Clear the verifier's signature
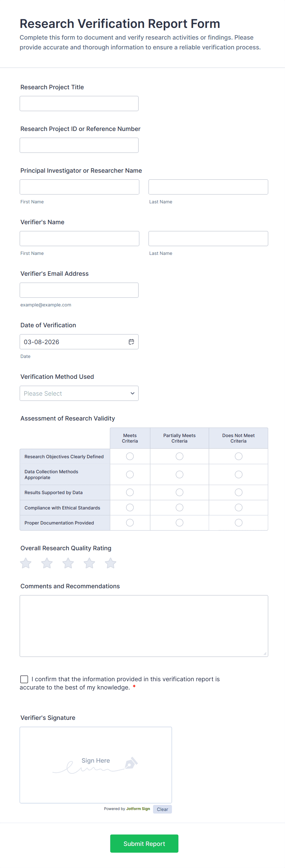 (162, 809)
